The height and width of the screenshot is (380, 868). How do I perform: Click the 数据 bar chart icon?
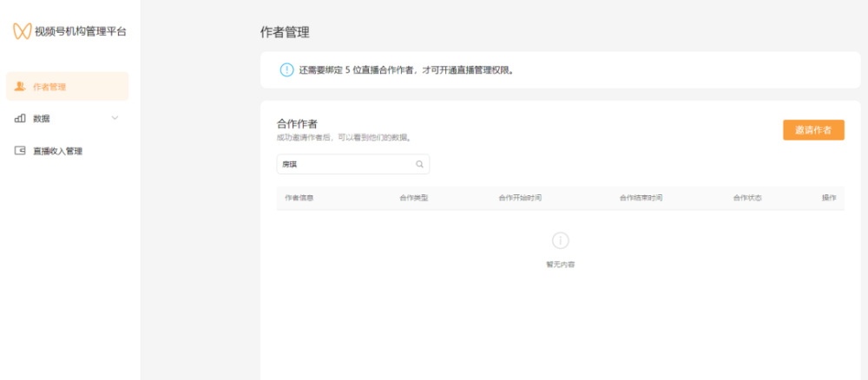coord(20,118)
